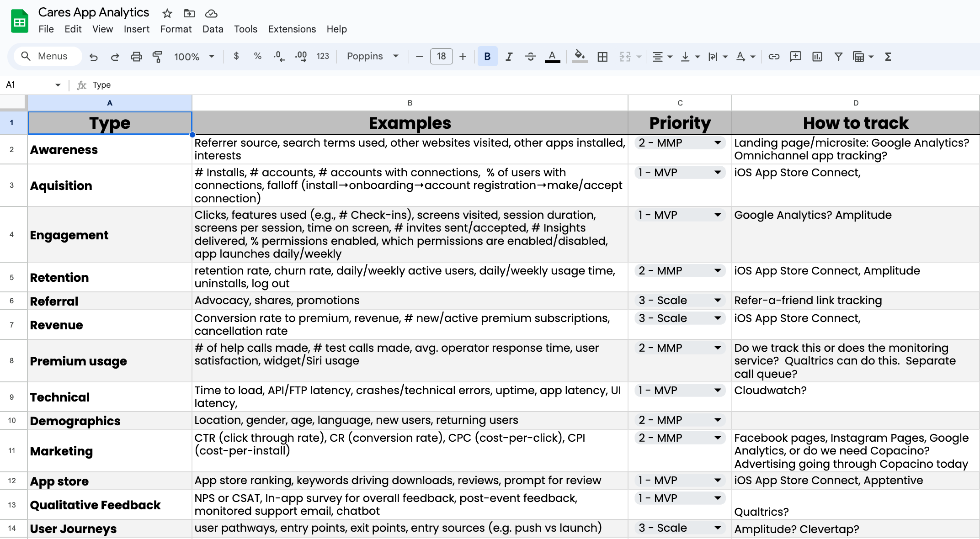
Task: Open the Format menu
Action: pyautogui.click(x=176, y=29)
